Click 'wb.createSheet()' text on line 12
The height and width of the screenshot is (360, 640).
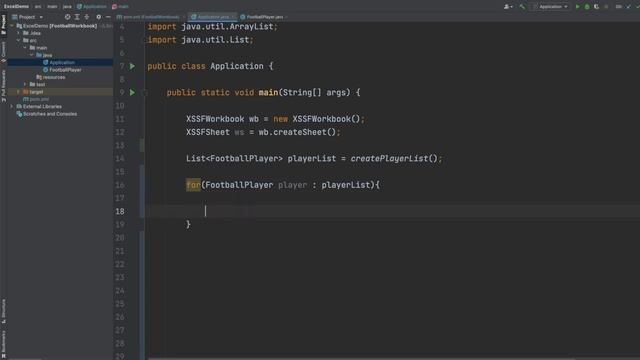click(x=297, y=132)
